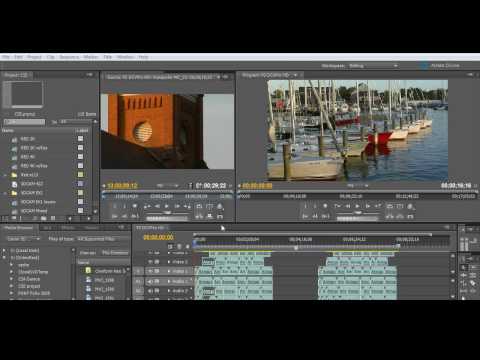Toggle Snap icon in timeline header
480x360 pixels.
coord(170,247)
